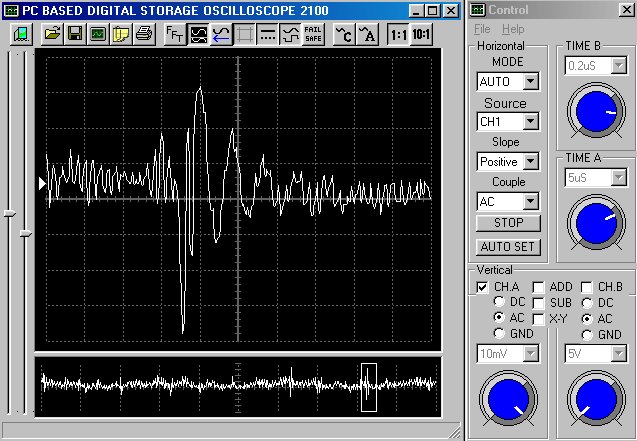Open the Help menu in Control window

tap(512, 30)
